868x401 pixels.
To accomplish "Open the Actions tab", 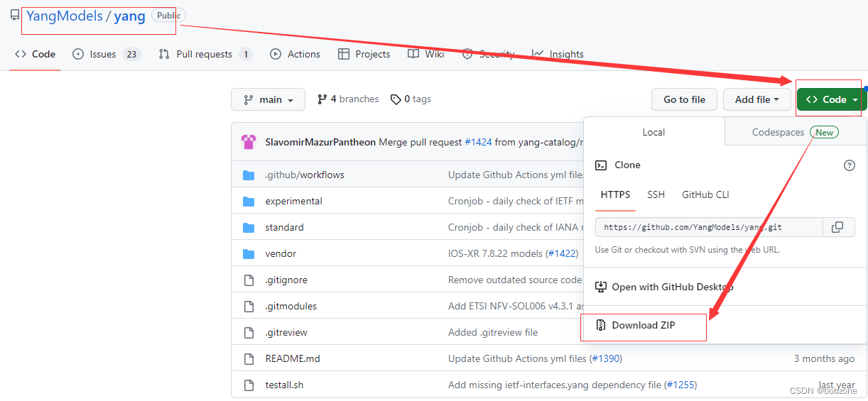I will (295, 54).
